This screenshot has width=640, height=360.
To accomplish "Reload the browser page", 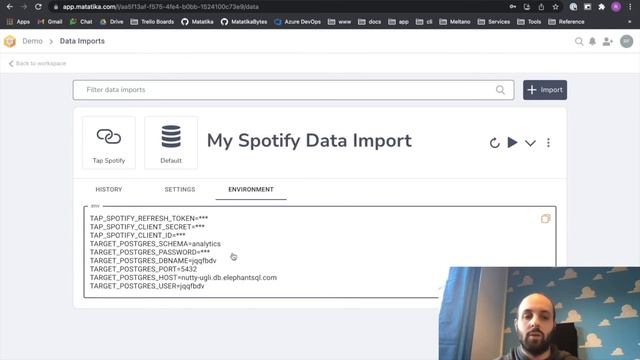I will tap(38, 7).
